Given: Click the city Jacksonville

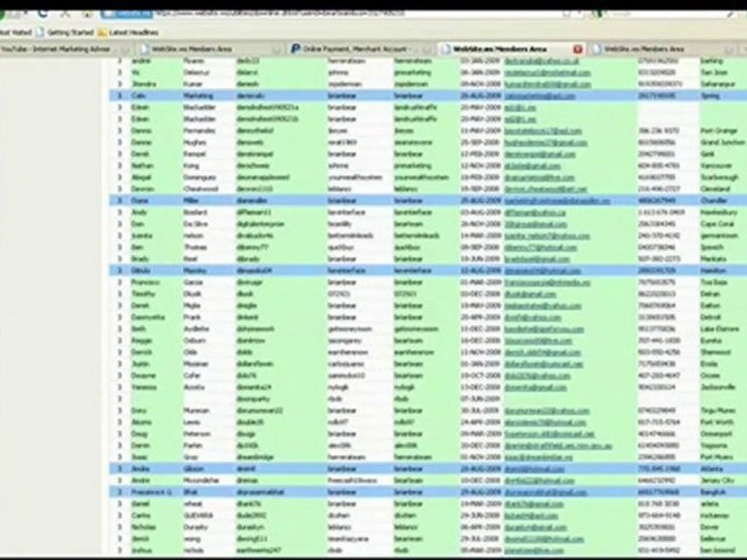Looking at the screenshot, I should point(718,387).
